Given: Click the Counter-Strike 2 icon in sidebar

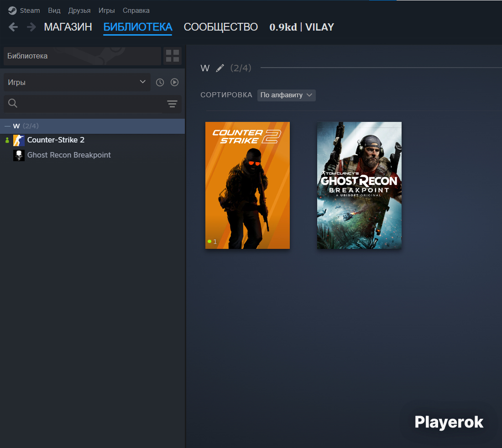Looking at the screenshot, I should tap(19, 140).
